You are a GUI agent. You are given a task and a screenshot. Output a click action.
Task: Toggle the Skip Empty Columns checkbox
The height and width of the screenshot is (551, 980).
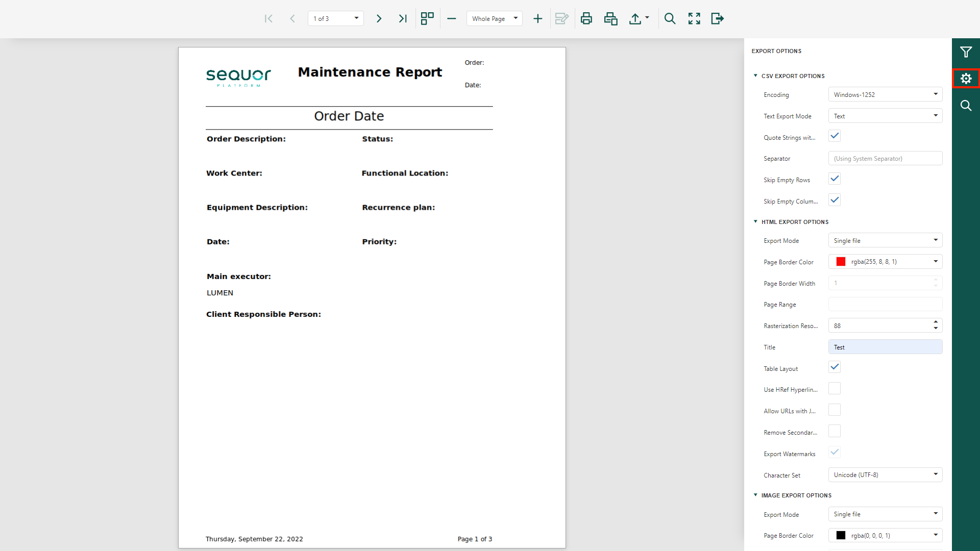click(835, 201)
